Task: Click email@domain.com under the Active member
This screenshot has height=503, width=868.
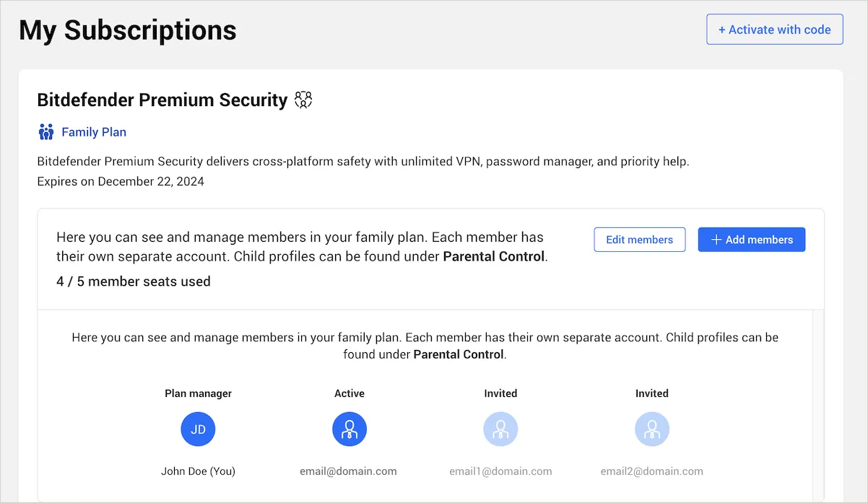Action: click(x=349, y=471)
